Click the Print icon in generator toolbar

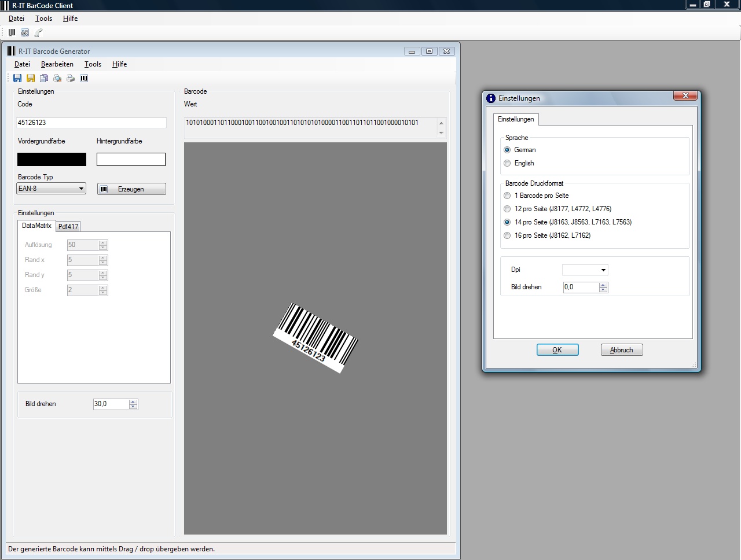(x=71, y=78)
